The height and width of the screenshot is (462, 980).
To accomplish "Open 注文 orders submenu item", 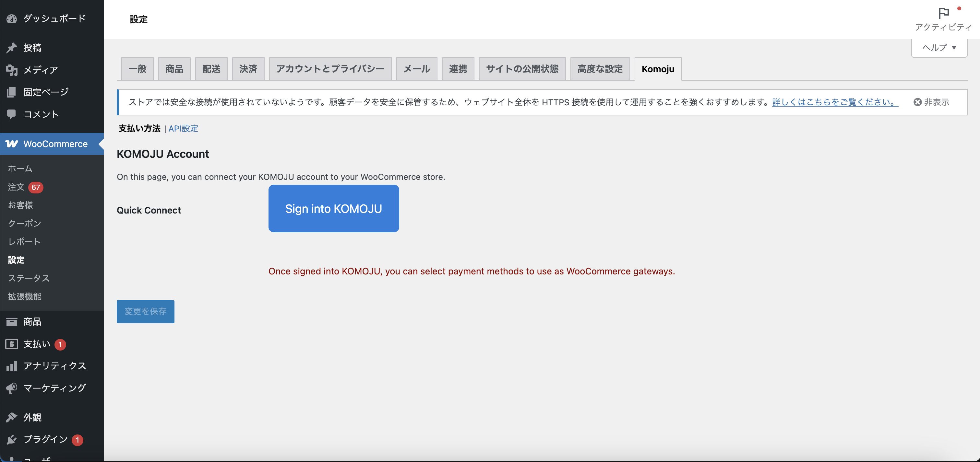I will (x=16, y=187).
